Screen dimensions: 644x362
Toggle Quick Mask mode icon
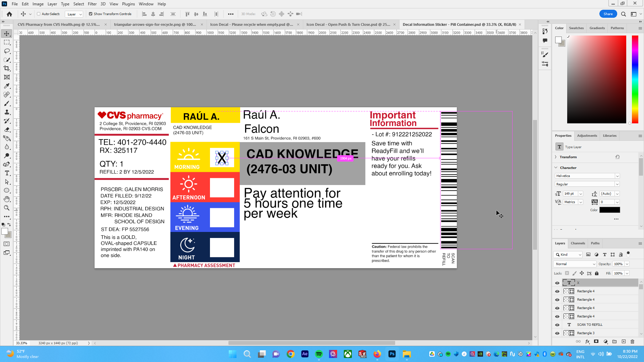pyautogui.click(x=7, y=244)
